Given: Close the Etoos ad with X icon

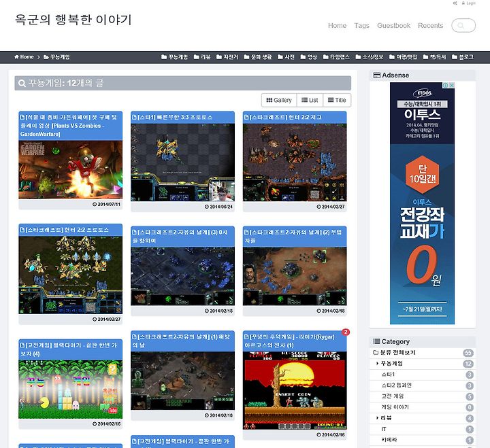Looking at the screenshot, I should click(x=452, y=85).
